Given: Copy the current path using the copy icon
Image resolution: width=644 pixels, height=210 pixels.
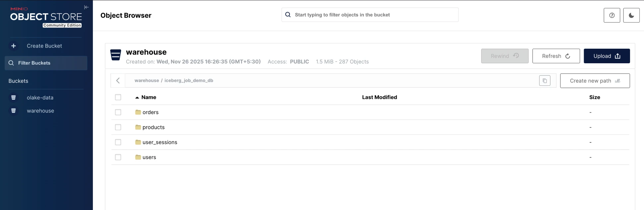Looking at the screenshot, I should coord(545,81).
